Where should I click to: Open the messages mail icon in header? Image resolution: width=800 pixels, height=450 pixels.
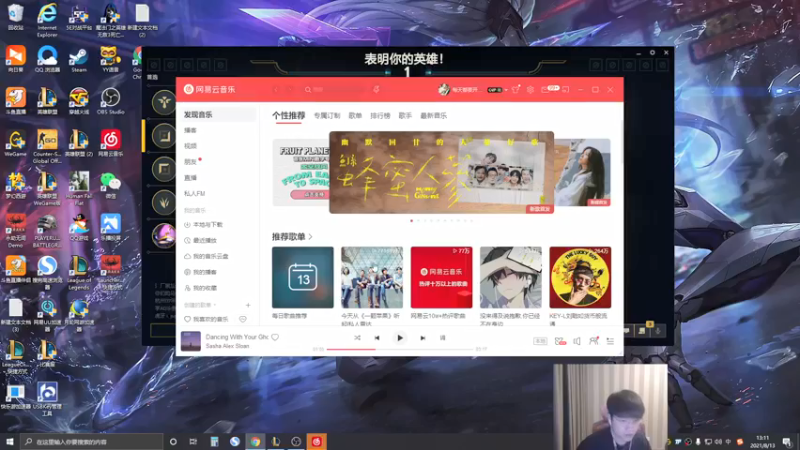pos(545,89)
